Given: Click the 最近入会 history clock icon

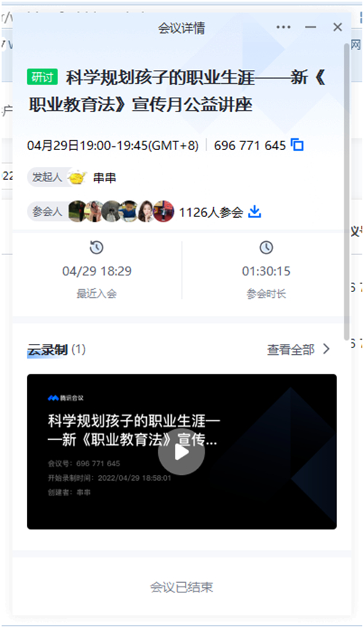Looking at the screenshot, I should coord(96,248).
